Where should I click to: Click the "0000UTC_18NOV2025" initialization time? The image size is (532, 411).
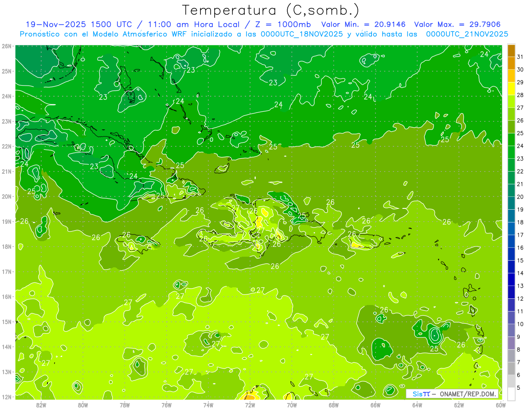(x=301, y=34)
